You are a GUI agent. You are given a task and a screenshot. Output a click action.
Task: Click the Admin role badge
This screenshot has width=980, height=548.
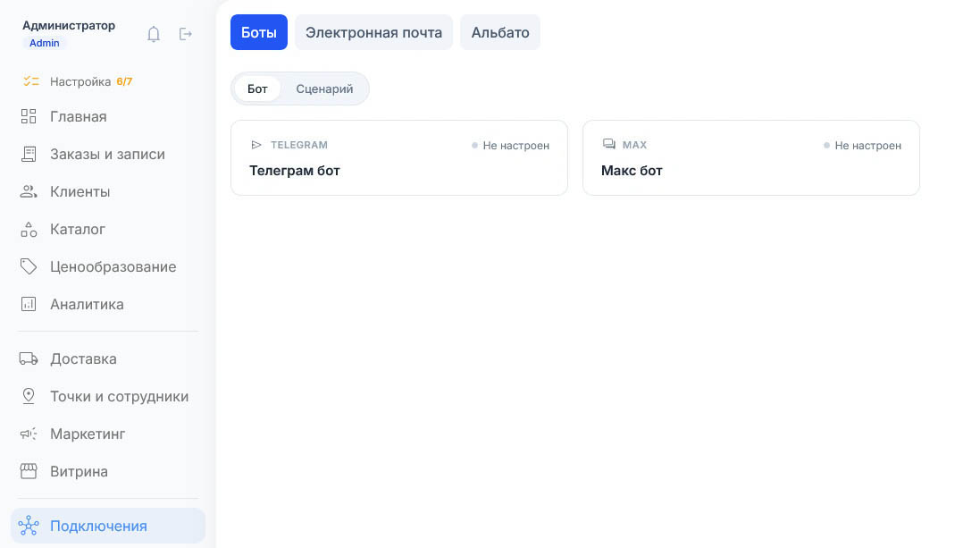tap(45, 43)
